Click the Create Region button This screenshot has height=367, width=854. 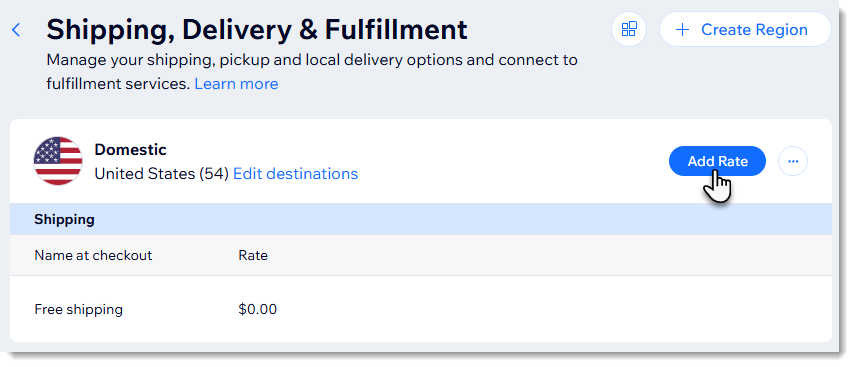(x=745, y=29)
